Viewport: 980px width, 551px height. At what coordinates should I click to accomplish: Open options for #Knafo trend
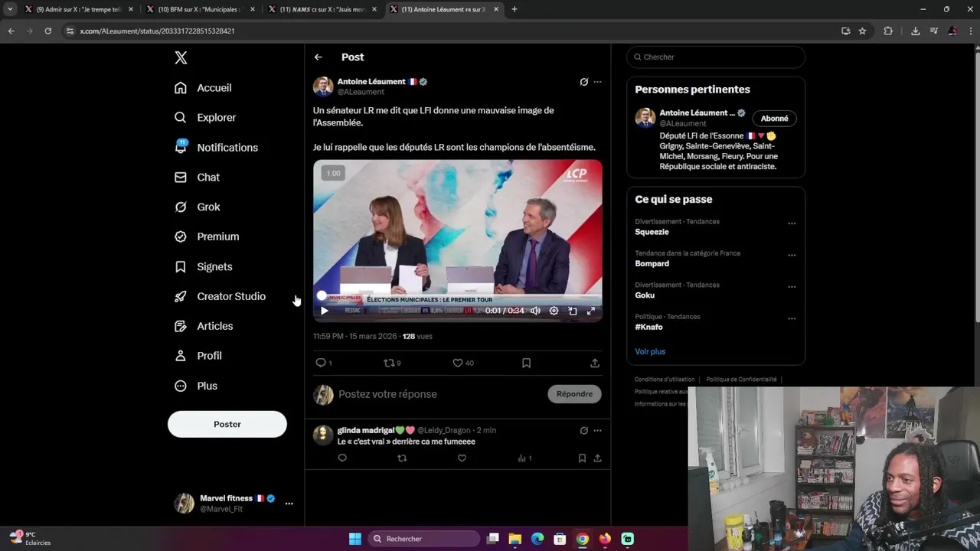(x=792, y=318)
